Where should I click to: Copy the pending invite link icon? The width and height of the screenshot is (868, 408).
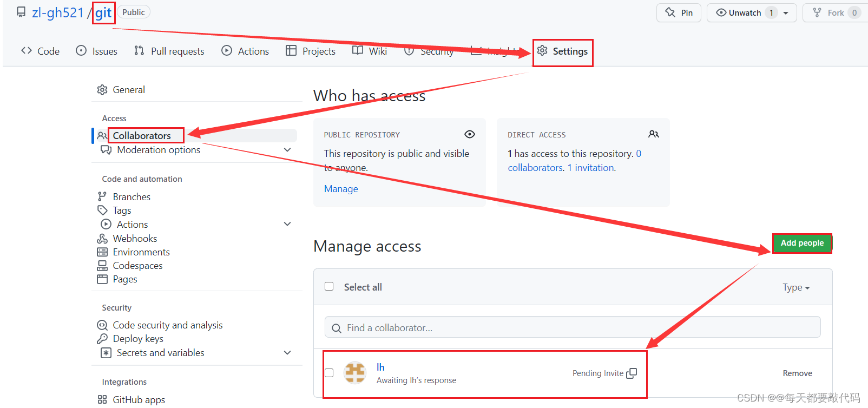click(x=632, y=373)
